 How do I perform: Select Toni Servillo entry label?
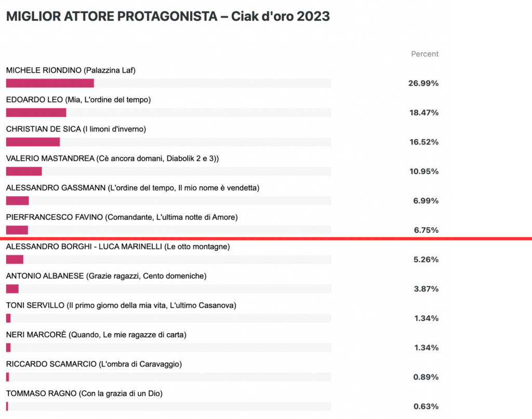[x=121, y=305]
